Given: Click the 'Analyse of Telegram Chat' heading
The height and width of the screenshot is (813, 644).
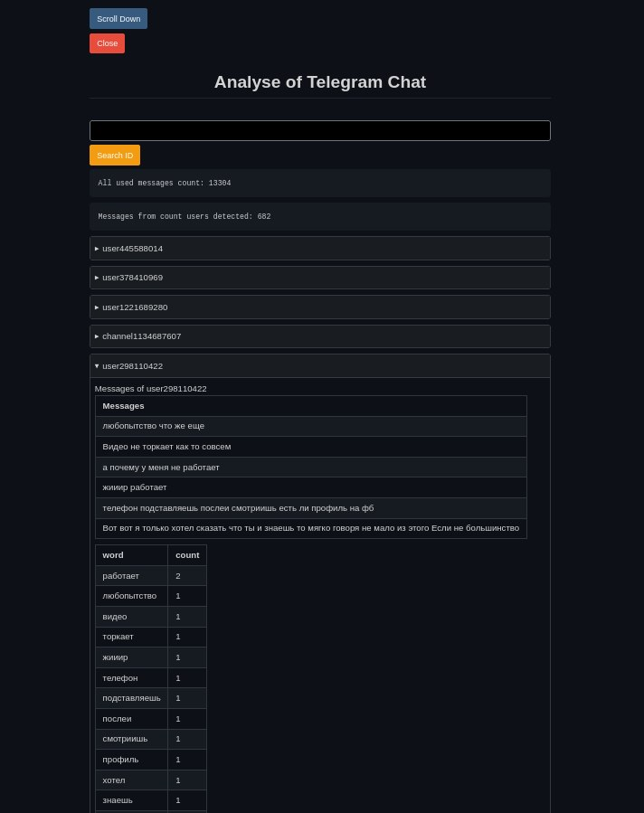Looking at the screenshot, I should click(319, 82).
